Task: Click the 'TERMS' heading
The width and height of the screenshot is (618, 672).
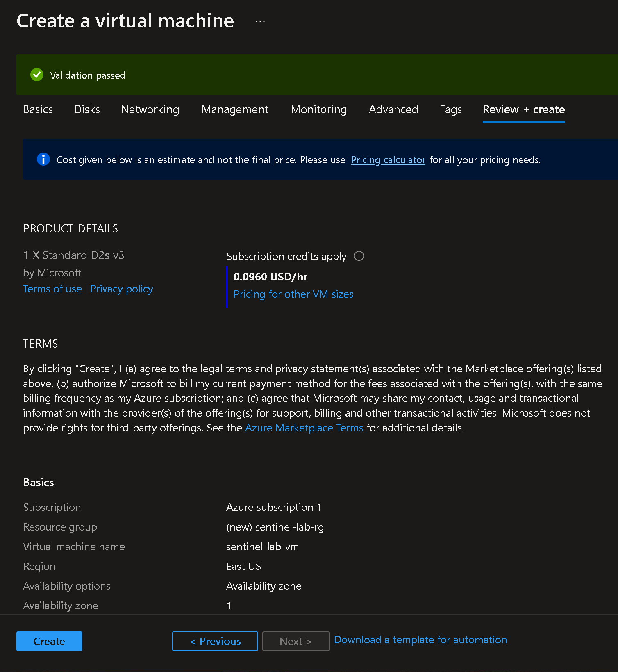Action: point(41,344)
